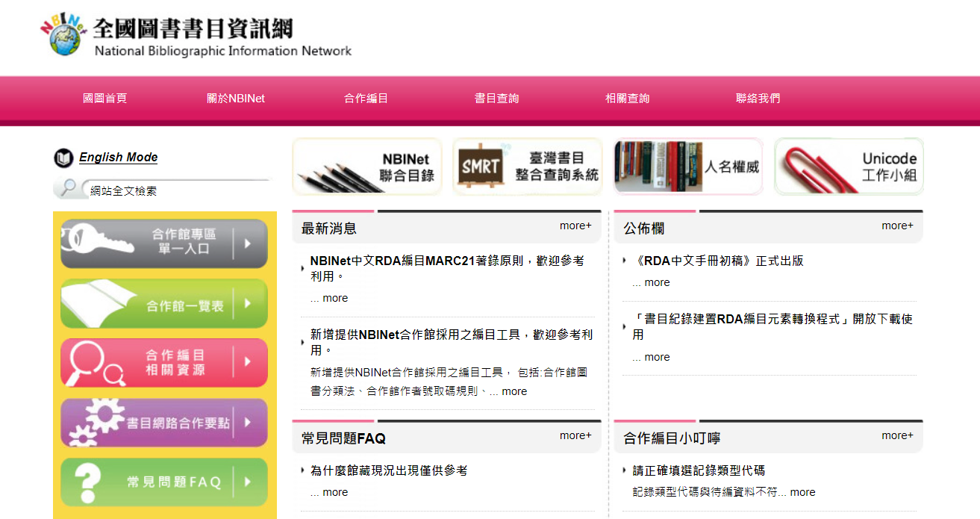Click the magnifier icon on 合作編目相關資源
The width and height of the screenshot is (980, 519).
click(96, 364)
